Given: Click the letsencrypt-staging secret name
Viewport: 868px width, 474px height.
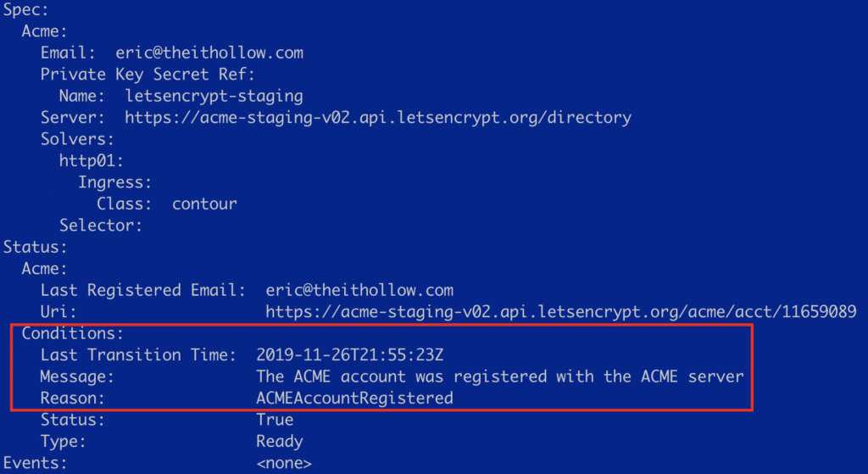Looking at the screenshot, I should pyautogui.click(x=214, y=96).
